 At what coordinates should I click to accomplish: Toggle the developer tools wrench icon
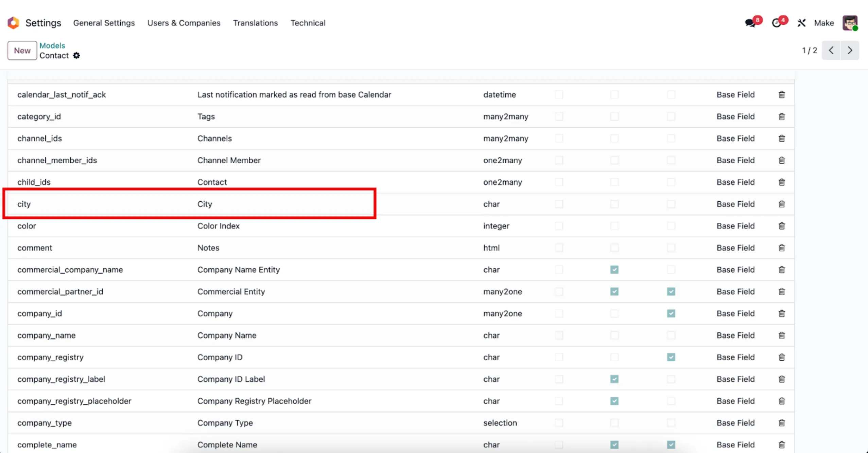click(801, 23)
